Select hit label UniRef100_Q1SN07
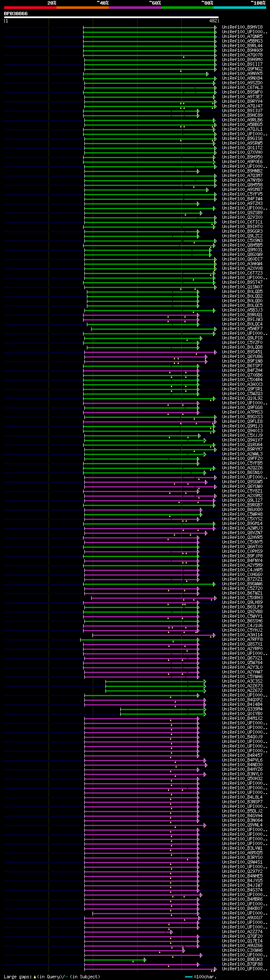This screenshot has height=980, width=270. click(x=243, y=287)
